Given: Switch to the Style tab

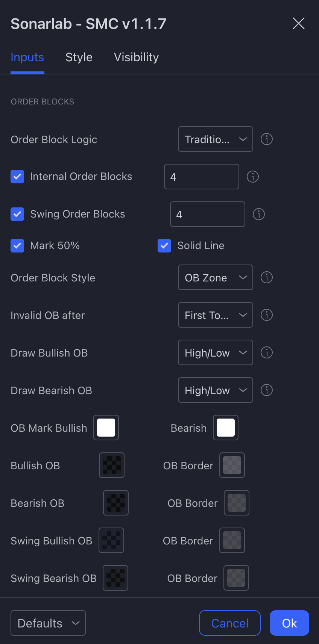Looking at the screenshot, I should [x=79, y=57].
